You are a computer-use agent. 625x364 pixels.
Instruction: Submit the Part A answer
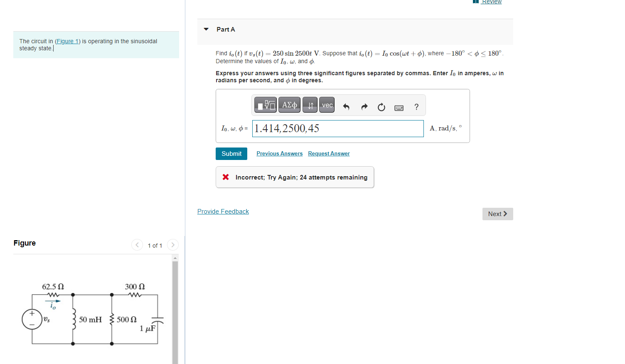click(x=231, y=153)
